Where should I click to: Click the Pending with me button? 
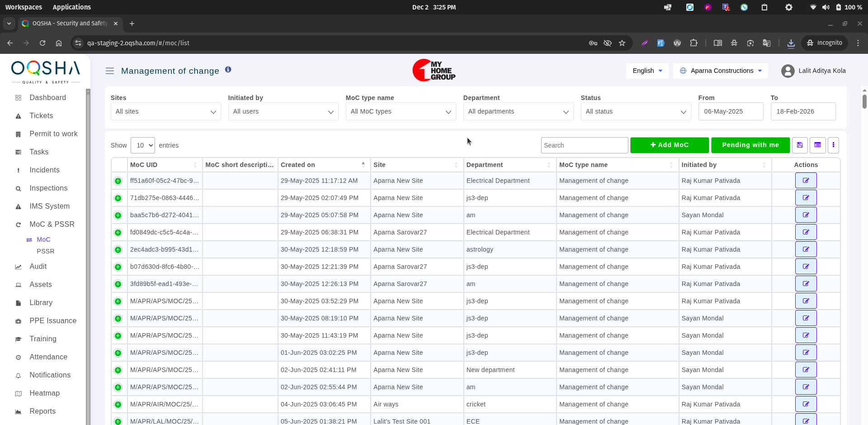point(750,145)
